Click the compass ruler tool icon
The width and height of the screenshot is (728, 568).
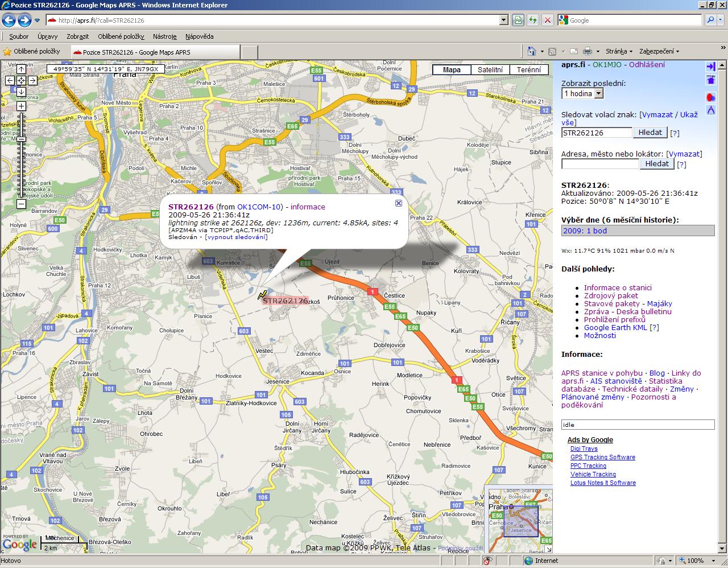coord(711,110)
